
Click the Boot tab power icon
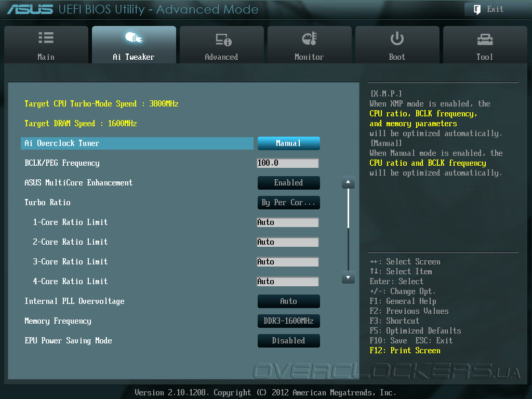[397, 38]
